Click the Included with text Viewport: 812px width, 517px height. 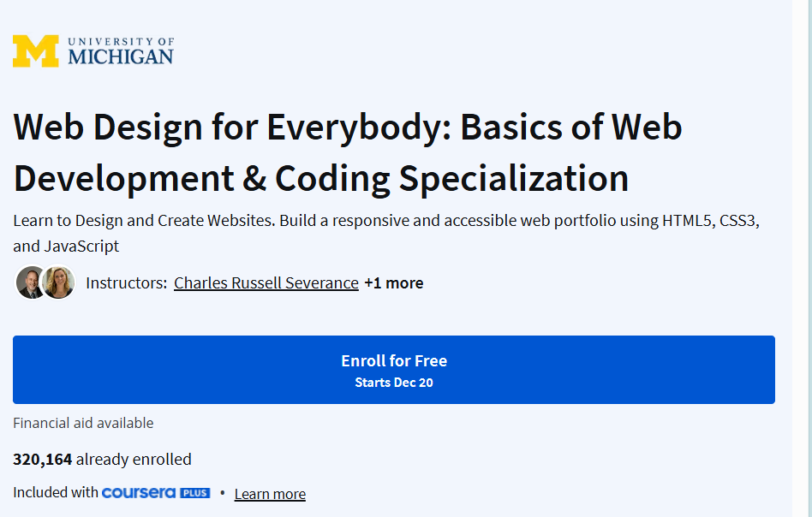tap(56, 492)
